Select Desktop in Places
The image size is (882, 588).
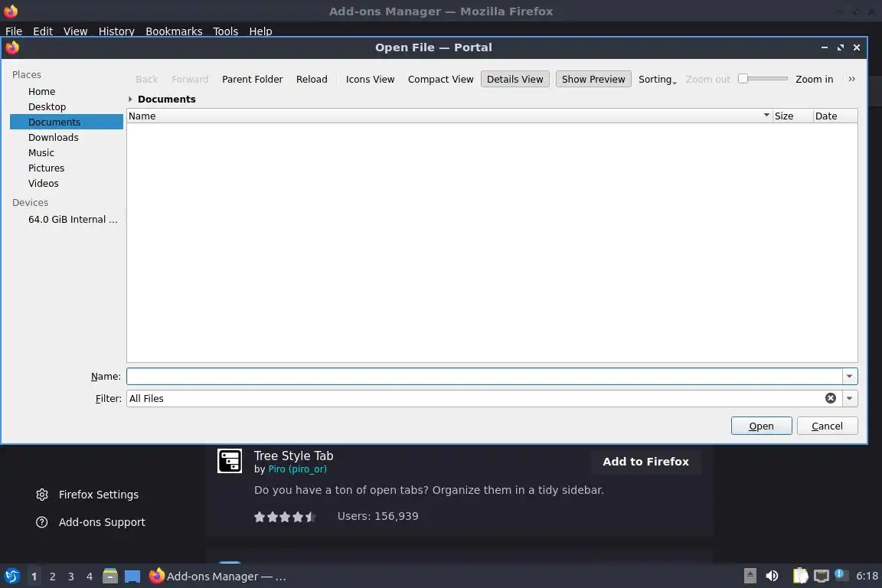pyautogui.click(x=67, y=107)
